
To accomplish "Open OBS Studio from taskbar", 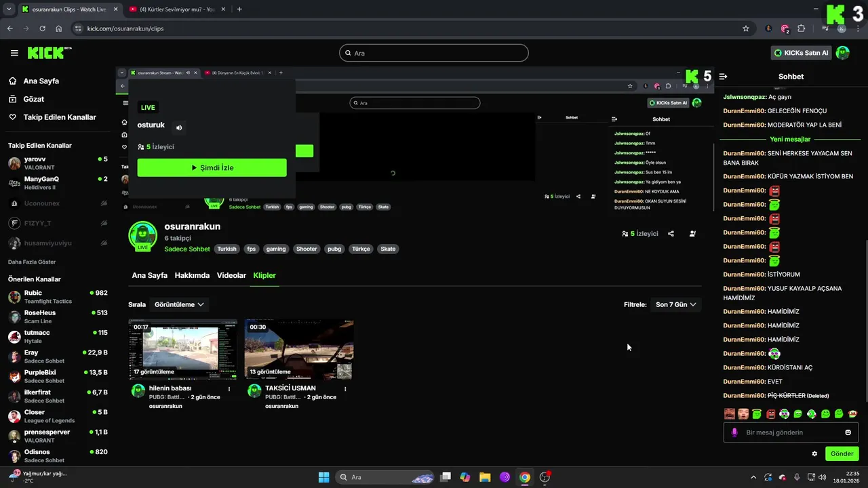I will point(545,477).
